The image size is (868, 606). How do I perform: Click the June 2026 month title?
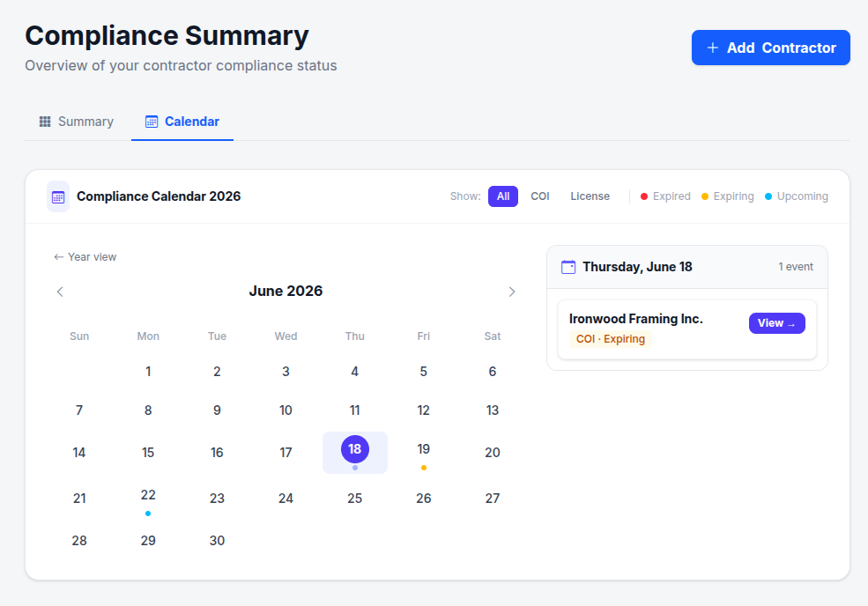[286, 291]
